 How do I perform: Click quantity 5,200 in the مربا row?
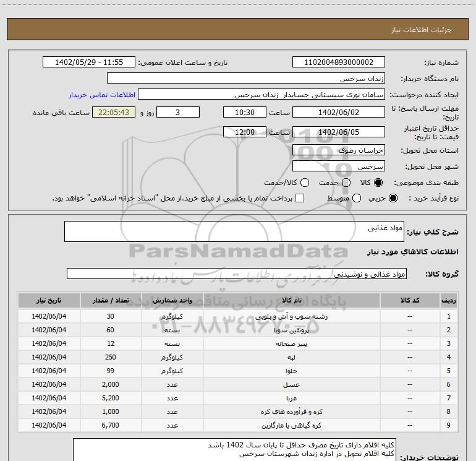[x=111, y=398]
